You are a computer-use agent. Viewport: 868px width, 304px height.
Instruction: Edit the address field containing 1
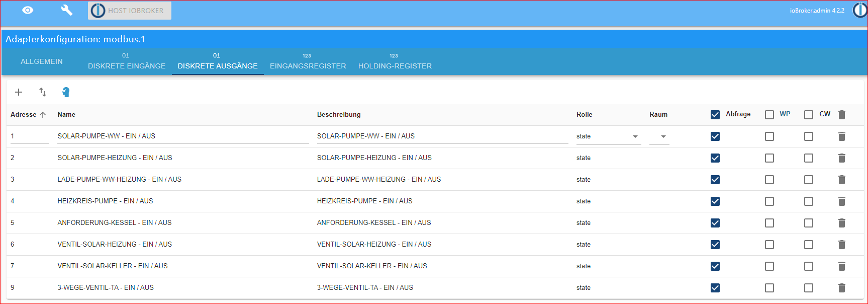pyautogui.click(x=30, y=136)
